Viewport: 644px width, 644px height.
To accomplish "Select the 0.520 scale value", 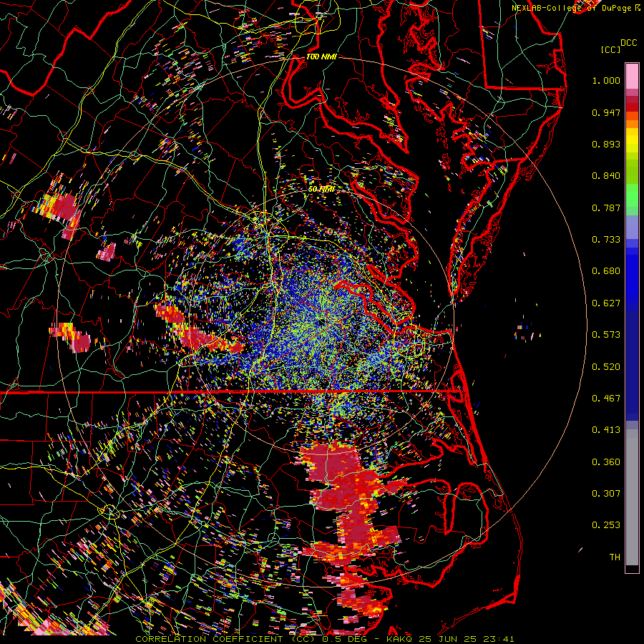I will click(x=606, y=367).
